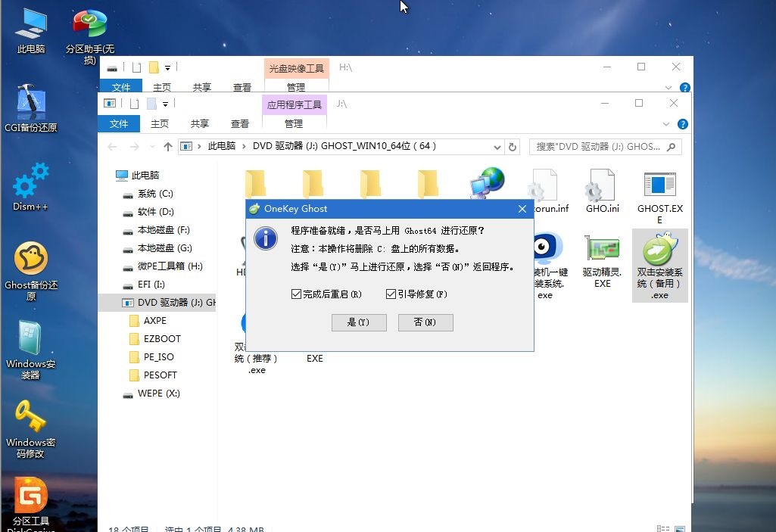Open the Help icon in J: window
This screenshot has width=776, height=532.
682,124
